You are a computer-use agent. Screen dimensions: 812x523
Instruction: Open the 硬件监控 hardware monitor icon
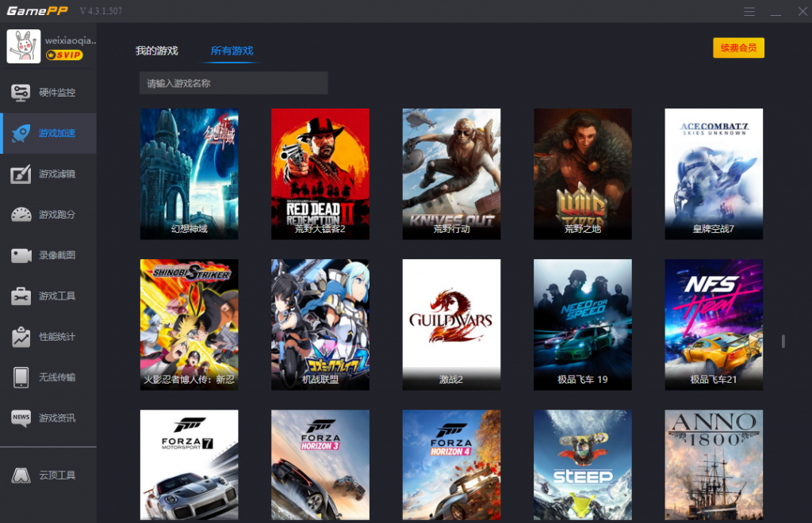(x=21, y=93)
